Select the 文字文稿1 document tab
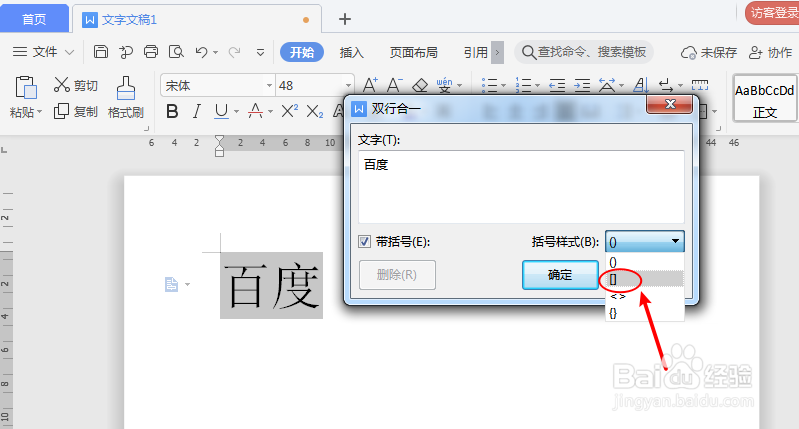This screenshot has height=429, width=799. point(196,19)
